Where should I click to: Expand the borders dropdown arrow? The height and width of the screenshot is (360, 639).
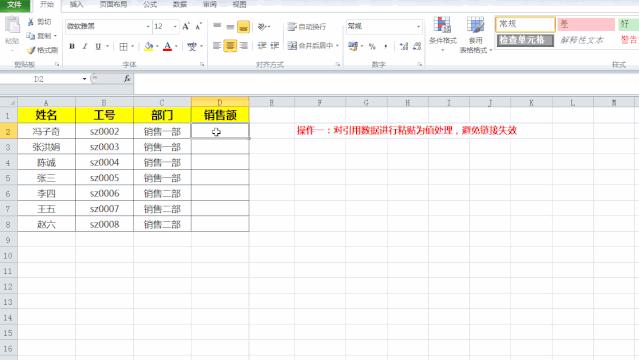(132, 46)
